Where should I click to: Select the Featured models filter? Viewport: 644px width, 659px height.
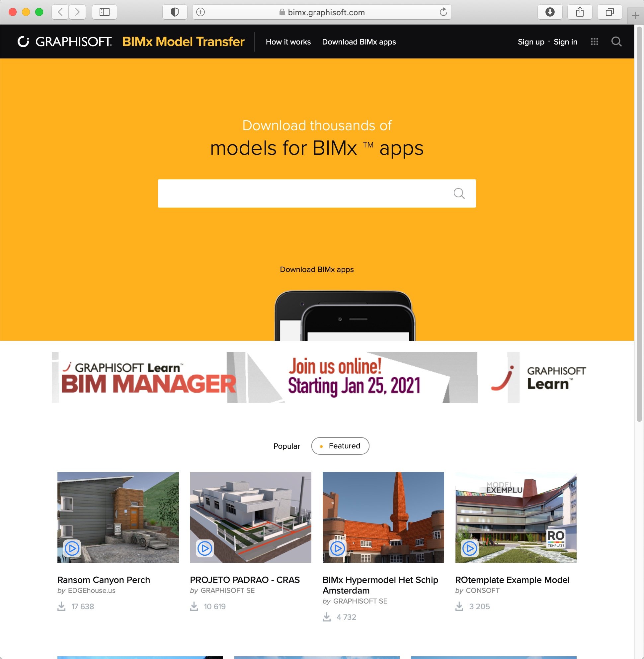click(x=340, y=446)
